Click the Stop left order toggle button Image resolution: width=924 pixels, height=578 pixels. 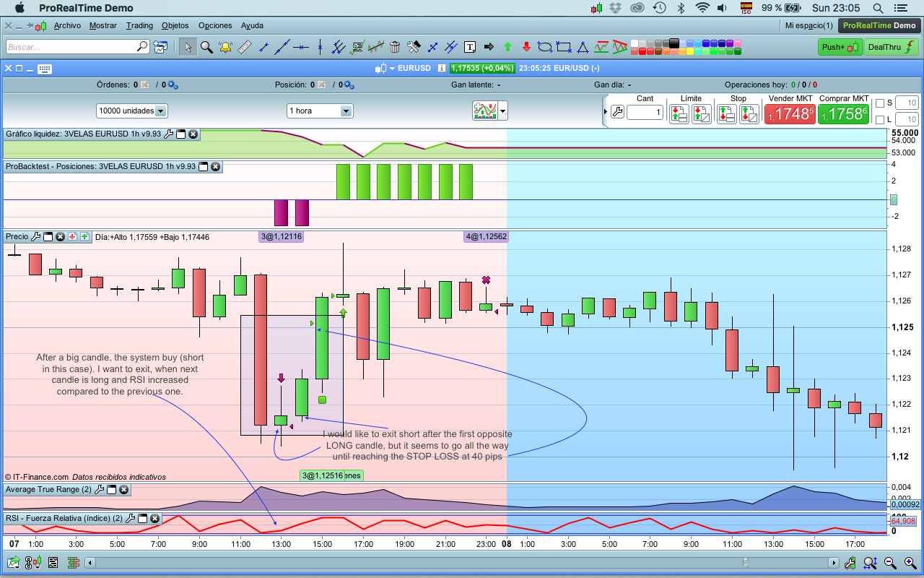(726, 113)
